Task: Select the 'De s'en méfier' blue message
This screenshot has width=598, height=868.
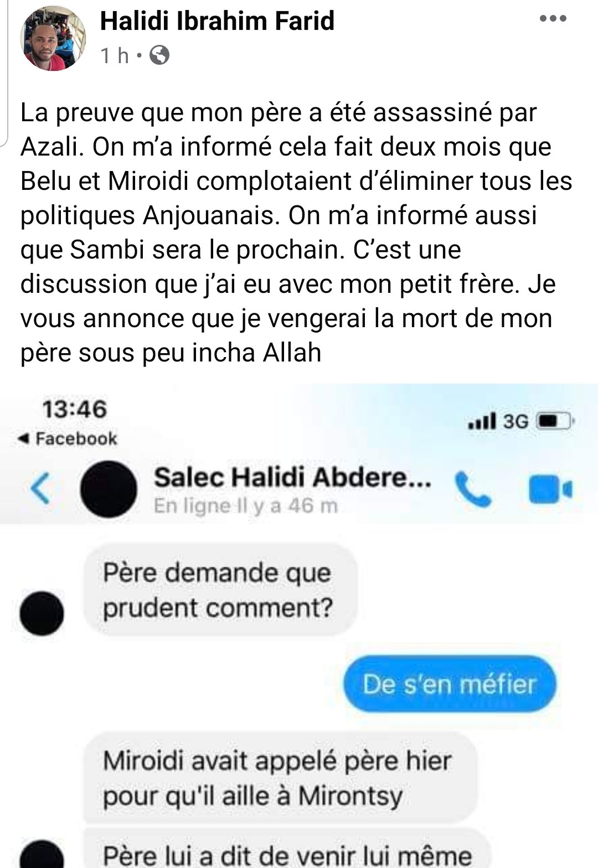Action: [450, 684]
